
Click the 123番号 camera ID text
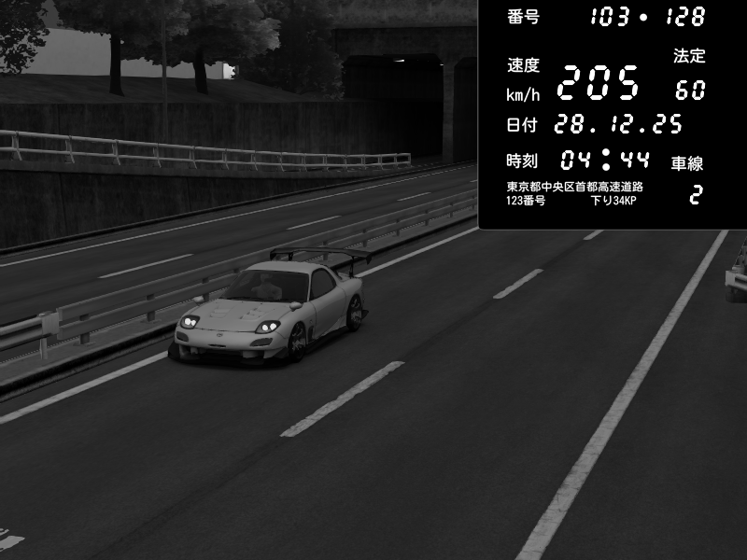click(x=526, y=201)
